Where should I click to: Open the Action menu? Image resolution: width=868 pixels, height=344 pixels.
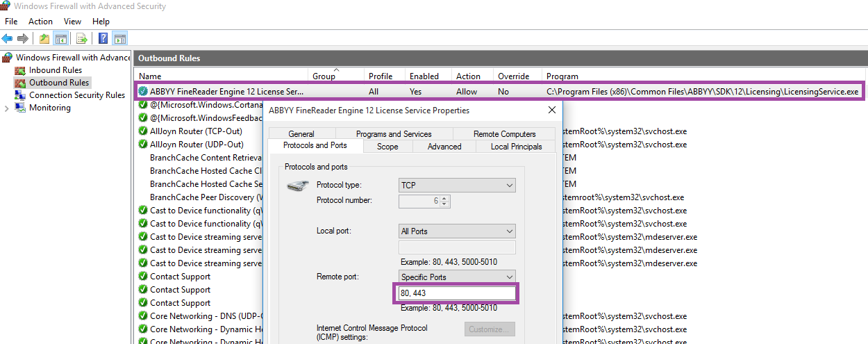tap(40, 22)
